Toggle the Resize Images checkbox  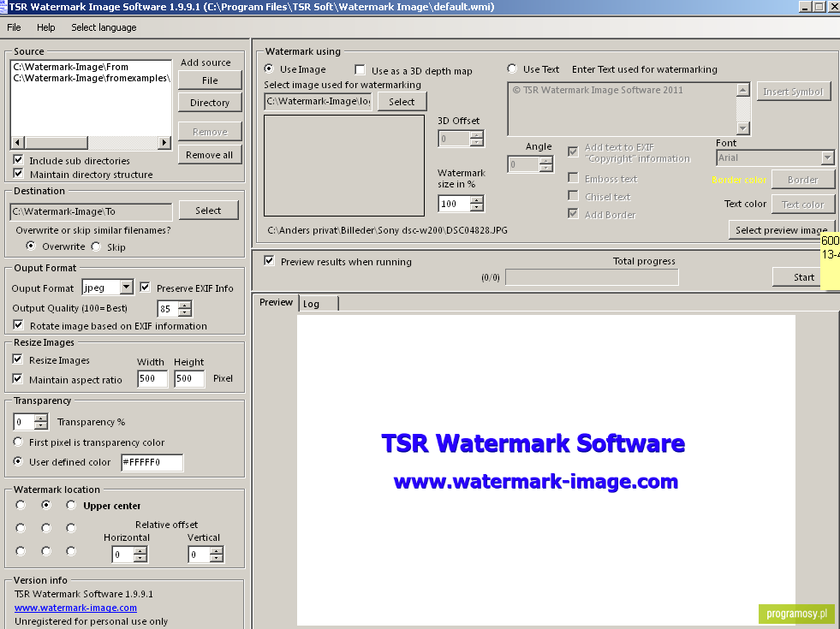(x=18, y=359)
